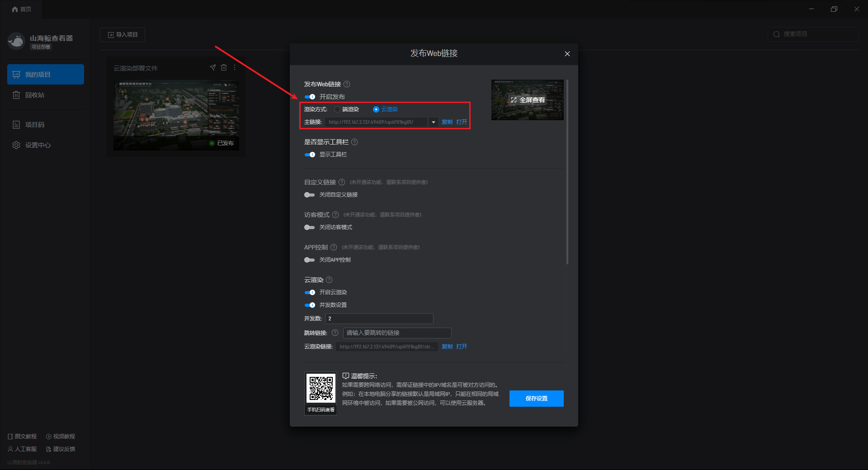
Task: Open the three-dot menu on project card
Action: pos(235,67)
